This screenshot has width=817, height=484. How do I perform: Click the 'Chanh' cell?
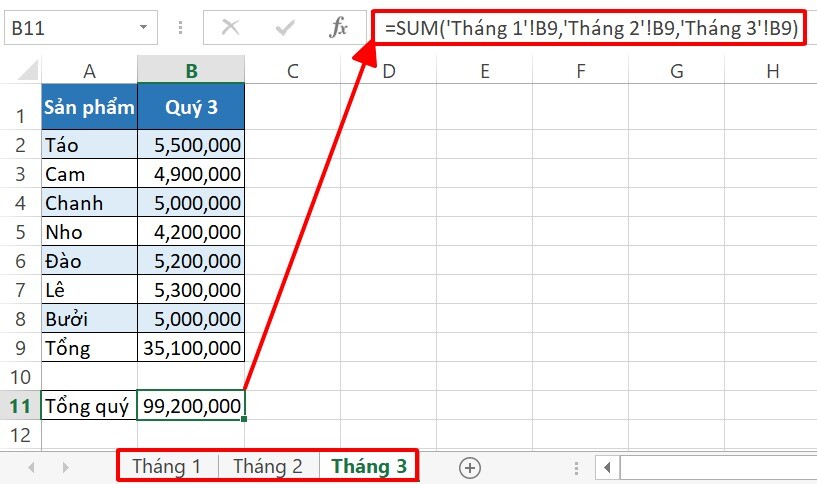pos(90,203)
